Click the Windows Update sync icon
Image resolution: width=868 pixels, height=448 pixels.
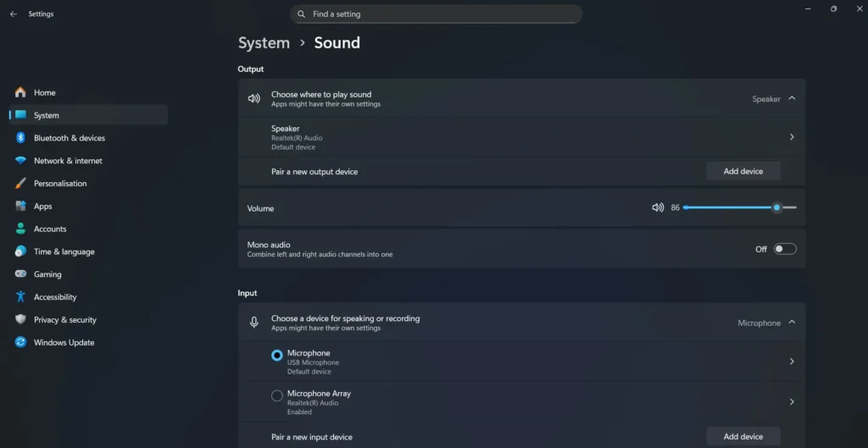point(20,342)
